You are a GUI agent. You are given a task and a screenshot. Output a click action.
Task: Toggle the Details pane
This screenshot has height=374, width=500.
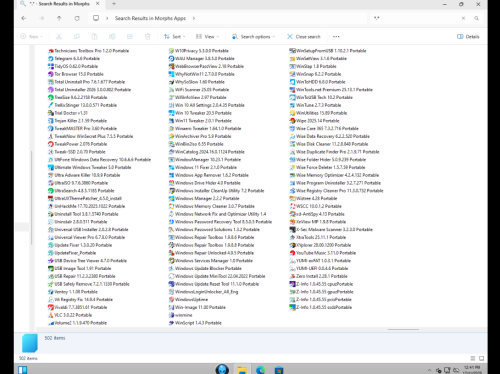pyautogui.click(x=468, y=37)
